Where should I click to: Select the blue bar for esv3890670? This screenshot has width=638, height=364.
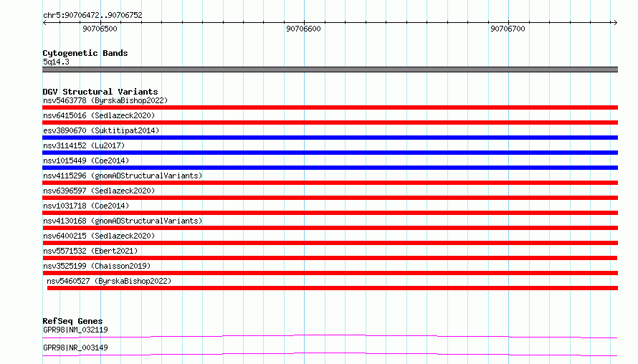(x=330, y=138)
